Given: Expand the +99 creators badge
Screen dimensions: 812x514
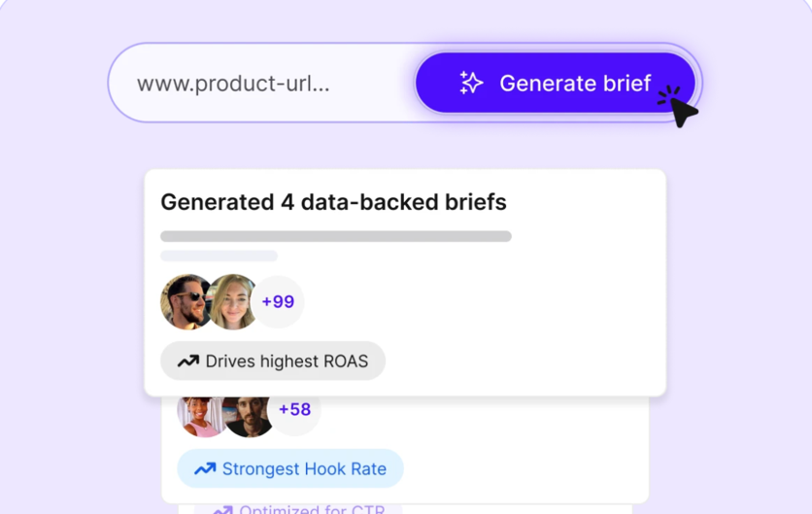Looking at the screenshot, I should [278, 302].
